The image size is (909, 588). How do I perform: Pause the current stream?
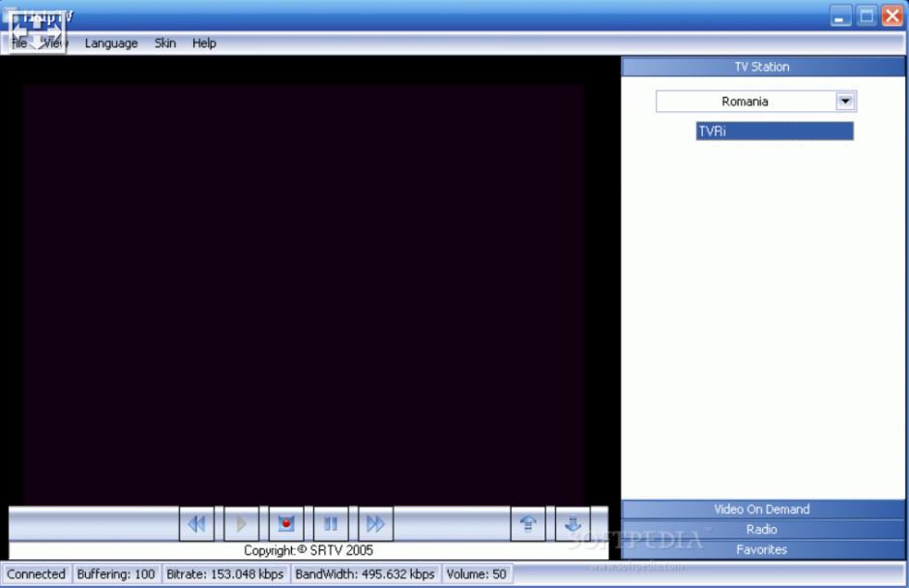(x=330, y=523)
